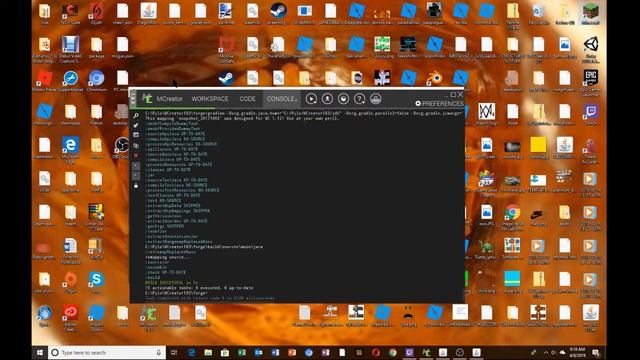Click the taskbar clock and date

577,352
